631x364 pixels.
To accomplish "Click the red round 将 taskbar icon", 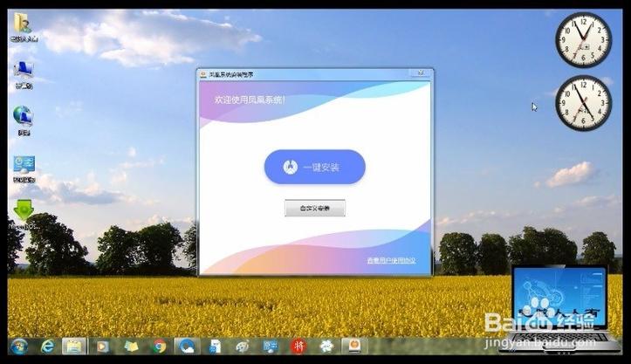I will pyautogui.click(x=298, y=346).
